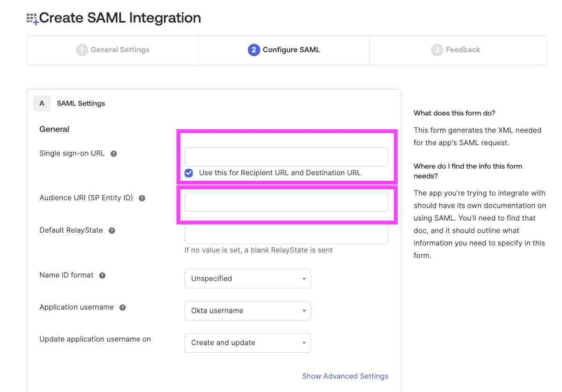Open the Application username dropdown
Viewport: 562px width, 392px height.
click(247, 311)
